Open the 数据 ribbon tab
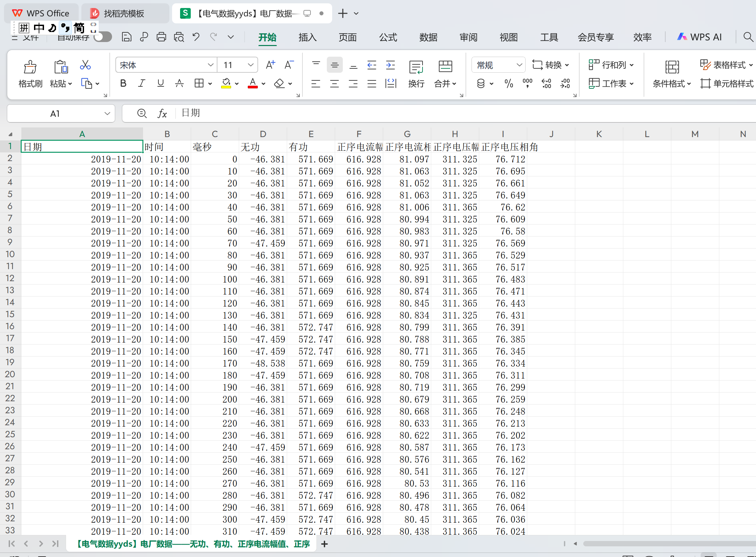 (428, 37)
